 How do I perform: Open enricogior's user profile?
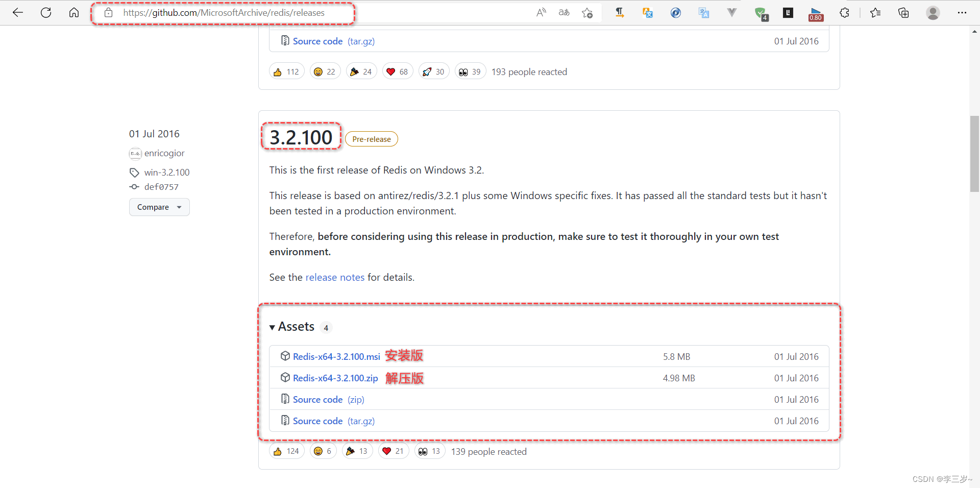(164, 153)
